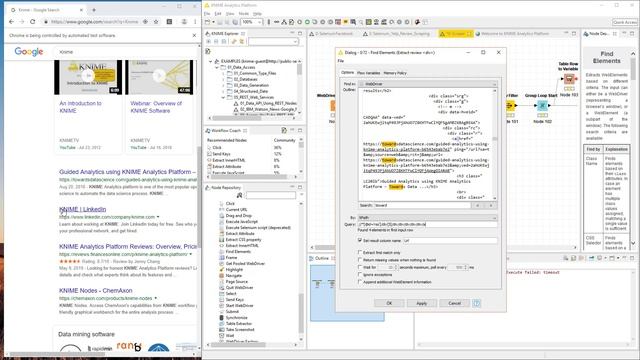Click the wait seconds spinner arrows
The image size is (640, 360).
(x=396, y=267)
